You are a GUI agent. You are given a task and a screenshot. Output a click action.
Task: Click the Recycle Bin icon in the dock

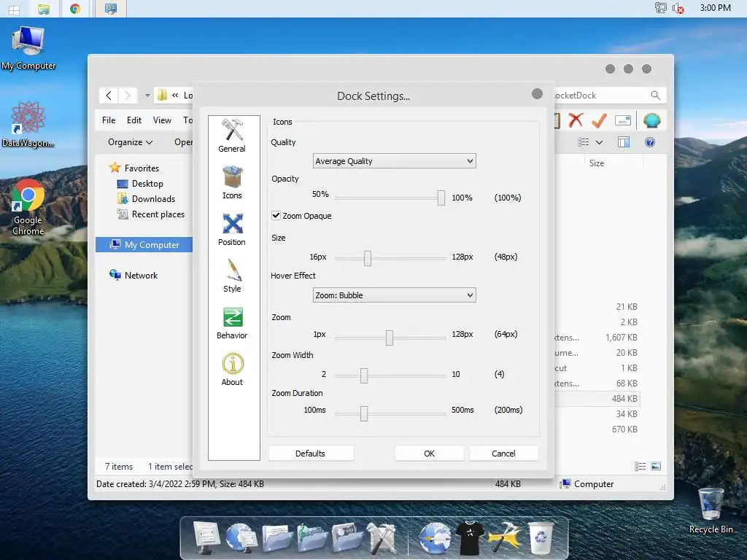pos(541,538)
